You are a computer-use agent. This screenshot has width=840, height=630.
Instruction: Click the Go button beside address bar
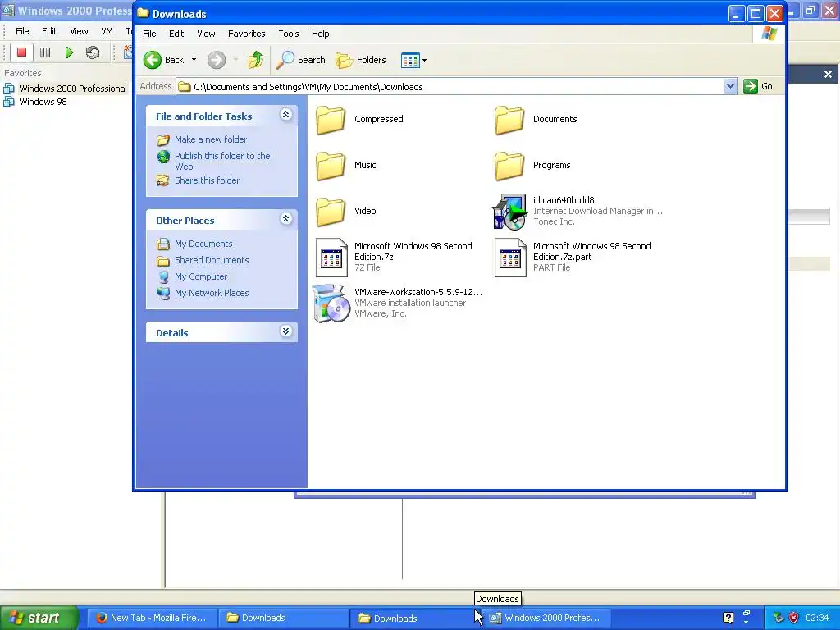pyautogui.click(x=758, y=86)
